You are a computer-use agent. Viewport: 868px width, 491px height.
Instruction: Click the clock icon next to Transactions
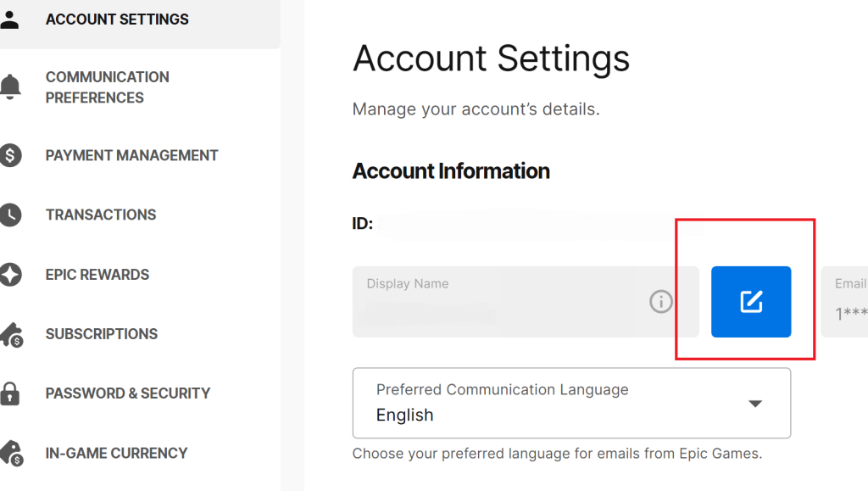pos(10,215)
